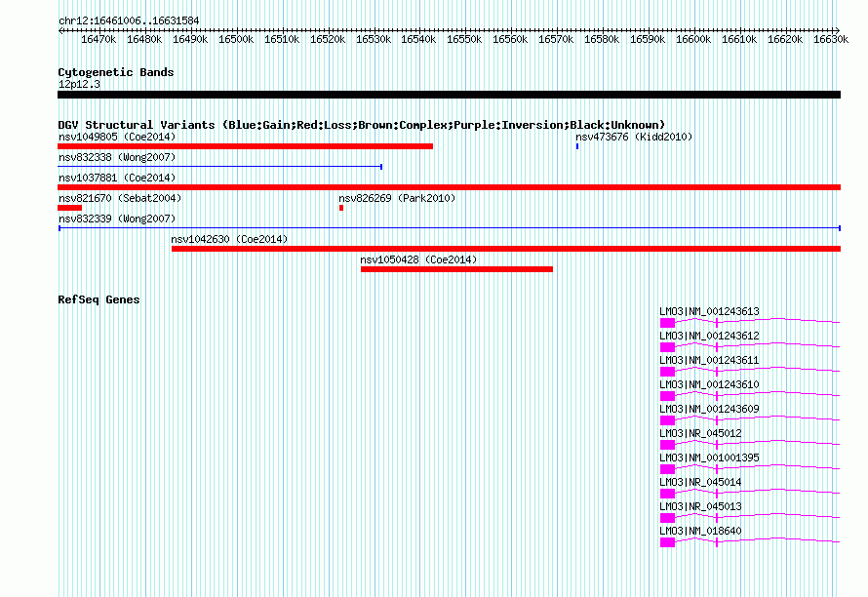Select the nsv1037881 (Coe2014) red bar

click(x=449, y=187)
